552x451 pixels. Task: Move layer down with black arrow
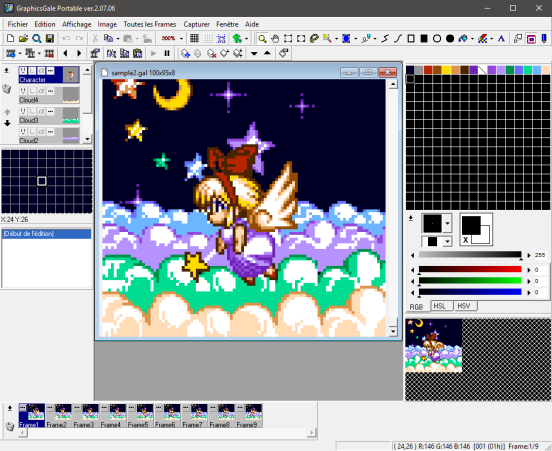click(x=7, y=123)
